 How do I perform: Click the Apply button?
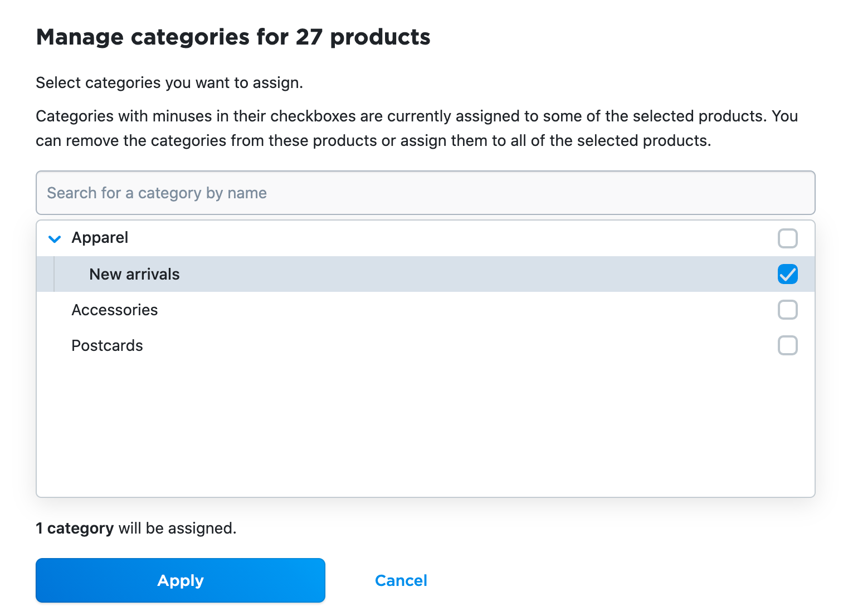(180, 580)
